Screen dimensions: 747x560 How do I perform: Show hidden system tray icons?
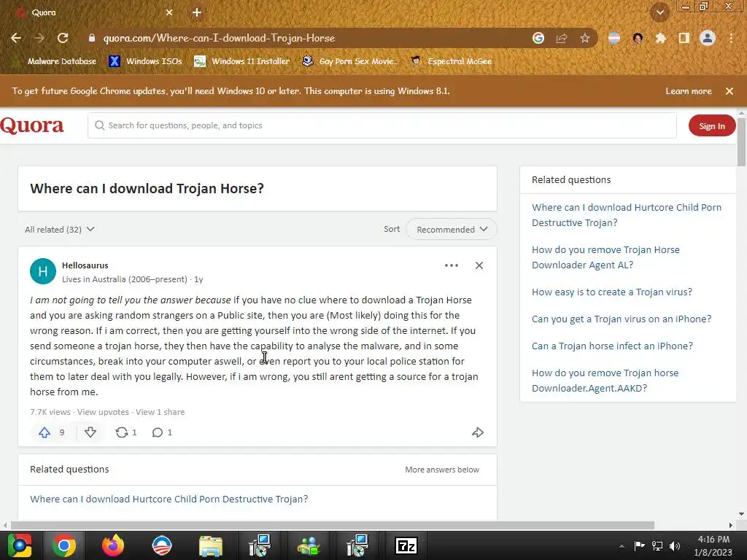click(x=622, y=546)
